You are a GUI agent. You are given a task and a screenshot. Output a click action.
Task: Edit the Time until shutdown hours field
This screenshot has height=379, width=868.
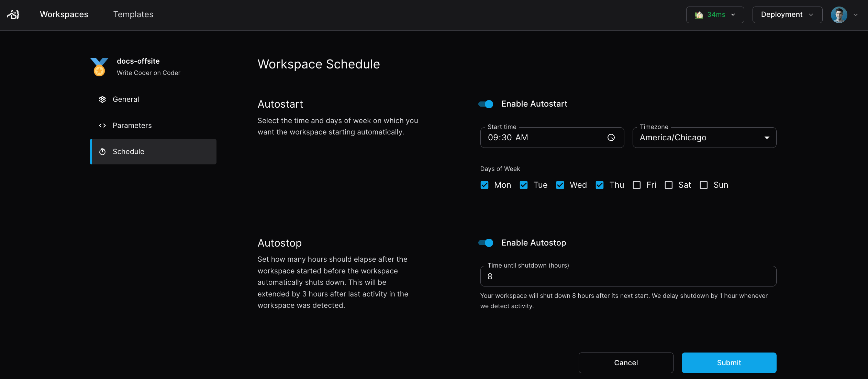(628, 276)
